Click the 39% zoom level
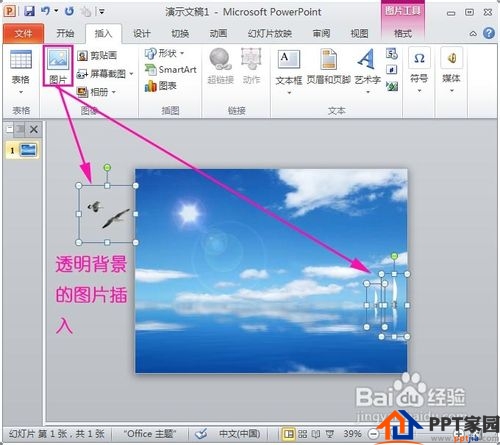The height and width of the screenshot is (445, 500). tap(352, 434)
